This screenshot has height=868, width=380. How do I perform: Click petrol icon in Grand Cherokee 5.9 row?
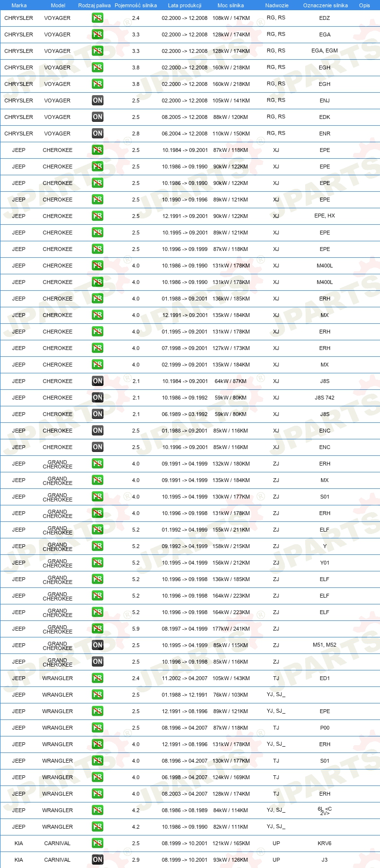click(98, 629)
